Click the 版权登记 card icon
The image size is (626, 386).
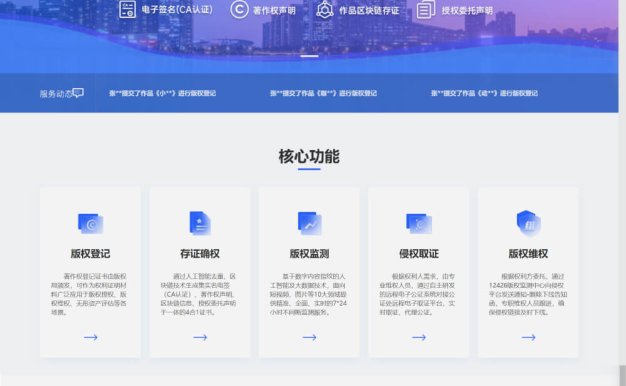click(x=91, y=223)
